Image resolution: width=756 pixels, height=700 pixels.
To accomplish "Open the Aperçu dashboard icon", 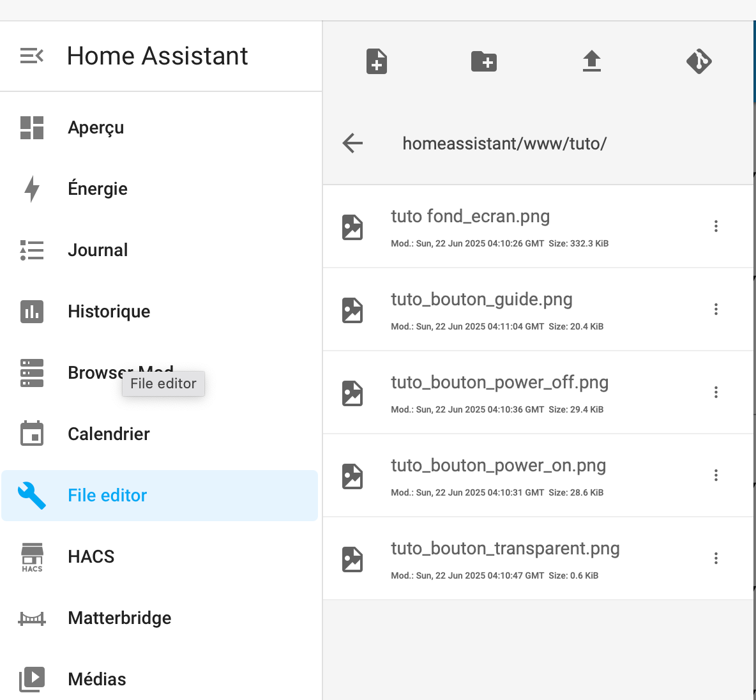I will click(x=32, y=128).
